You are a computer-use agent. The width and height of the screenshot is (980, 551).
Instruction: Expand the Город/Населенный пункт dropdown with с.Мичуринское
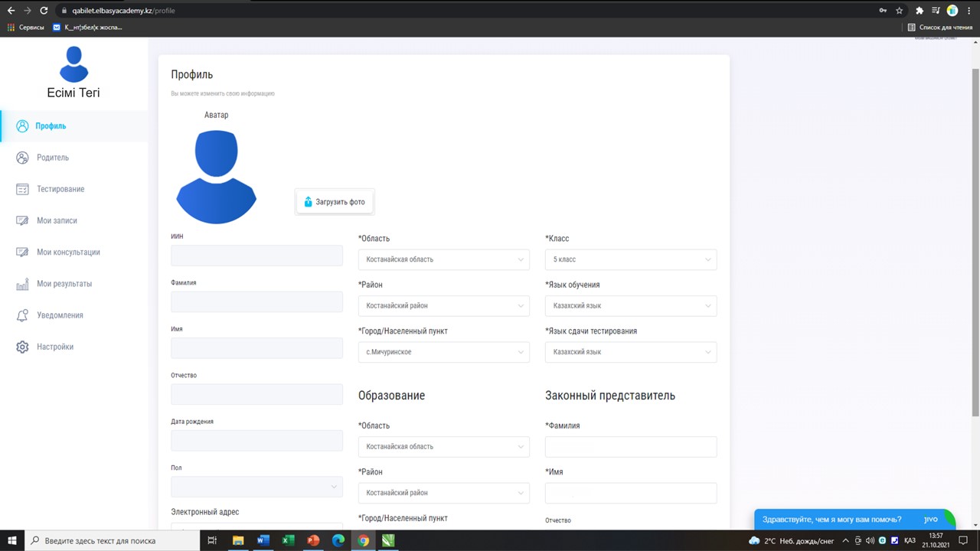tap(443, 352)
